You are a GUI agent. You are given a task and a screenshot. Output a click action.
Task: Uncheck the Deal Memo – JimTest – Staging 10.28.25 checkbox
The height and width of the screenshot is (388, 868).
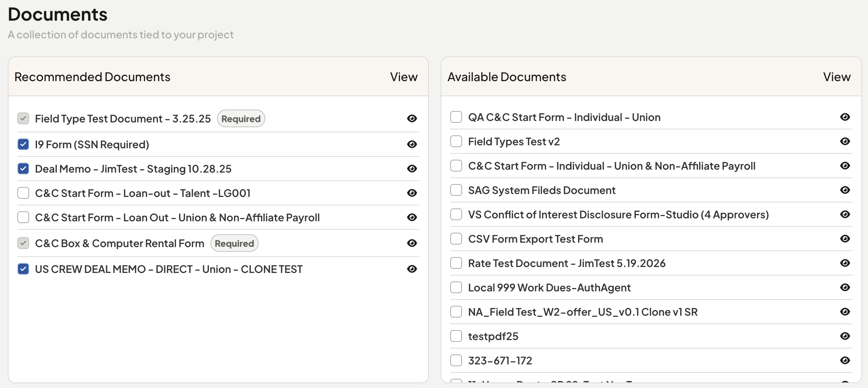tap(23, 169)
